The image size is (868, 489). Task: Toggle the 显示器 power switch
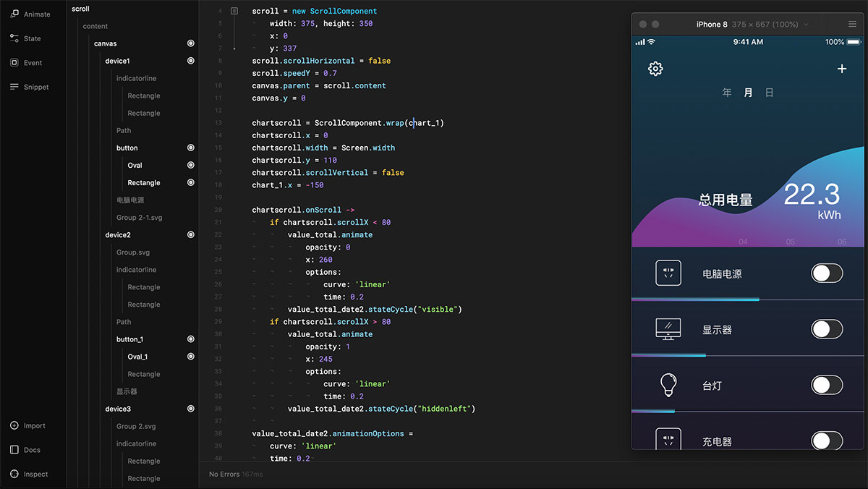pos(827,329)
